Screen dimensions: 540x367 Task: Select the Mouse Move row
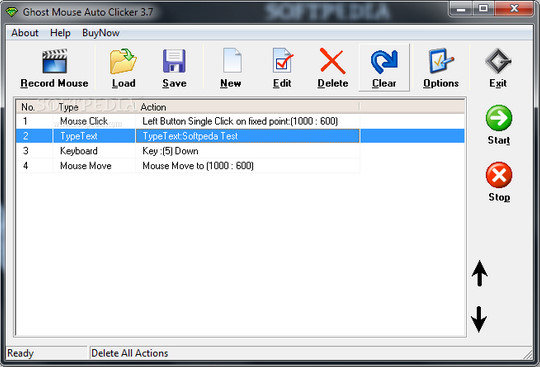click(x=240, y=166)
